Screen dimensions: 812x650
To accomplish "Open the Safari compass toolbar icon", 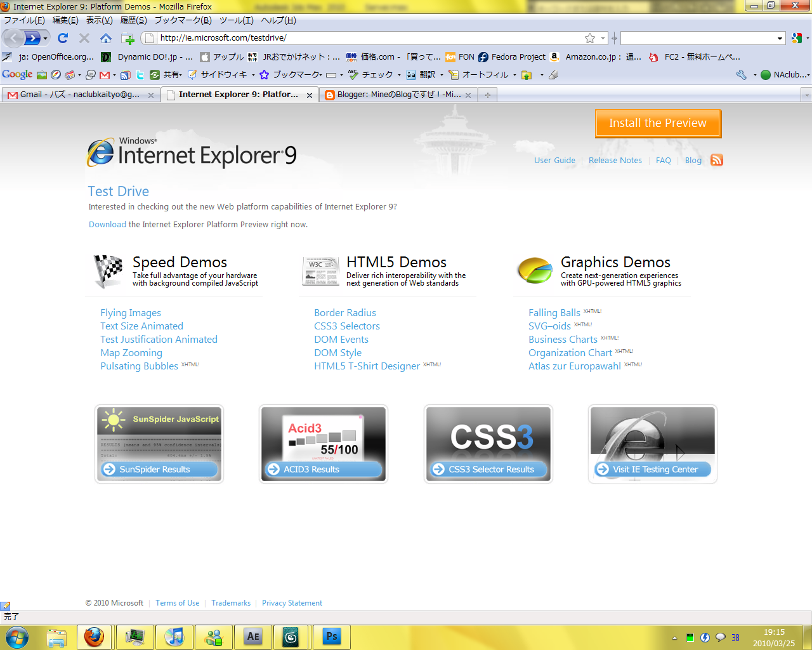I will pyautogui.click(x=56, y=75).
